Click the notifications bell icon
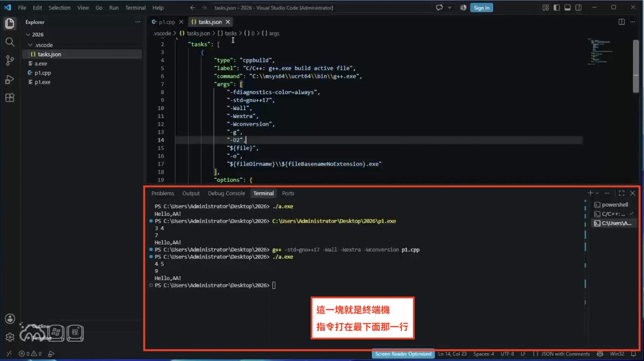Viewport: 644px width, 361px height. tap(633, 354)
